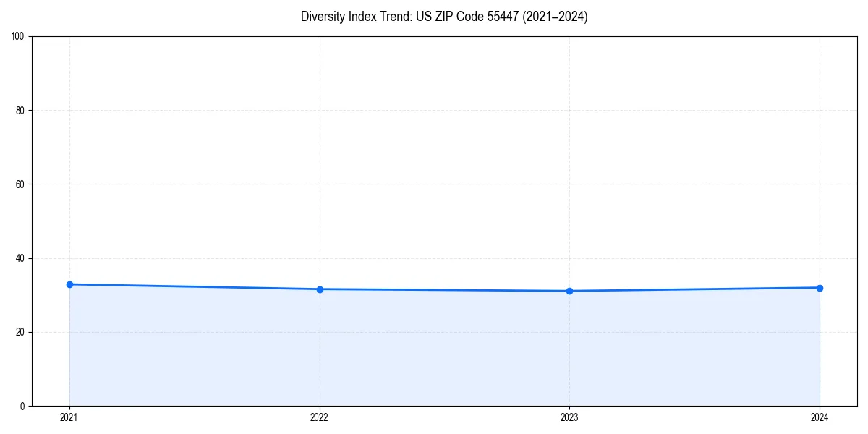Click the 2023 data point marker
This screenshot has width=868, height=434.
[570, 291]
